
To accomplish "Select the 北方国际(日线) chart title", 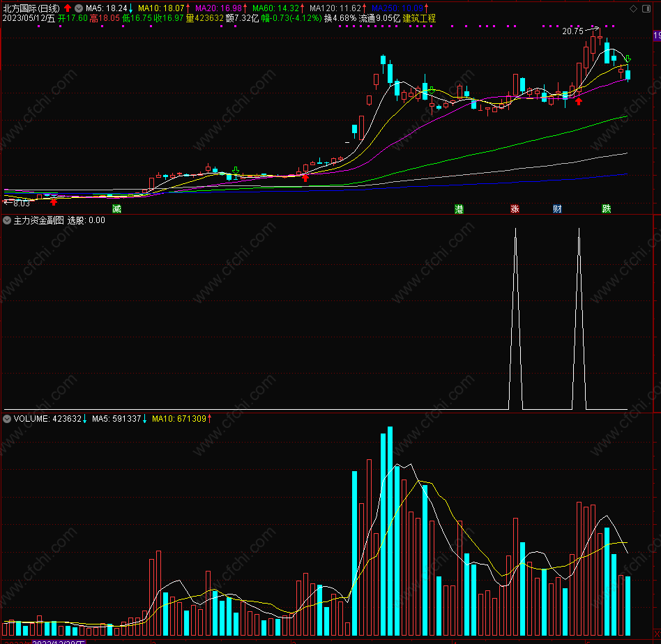I will click(x=31, y=8).
